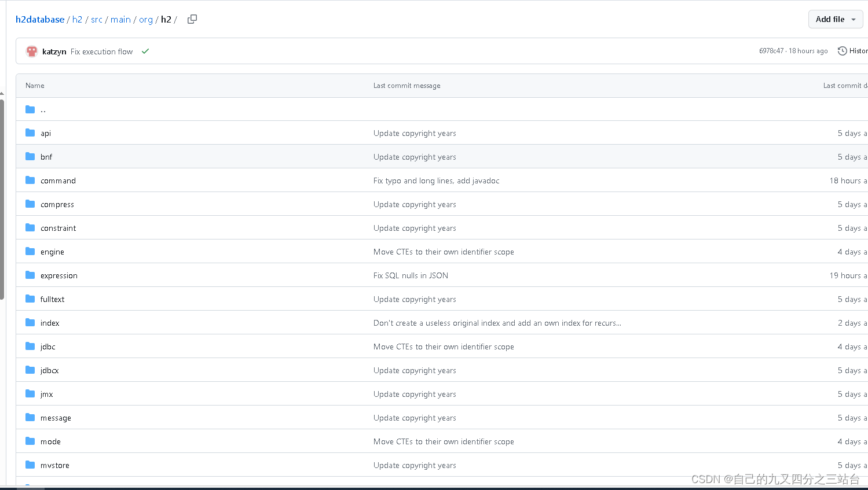Open the constraint folder name link

click(x=58, y=228)
